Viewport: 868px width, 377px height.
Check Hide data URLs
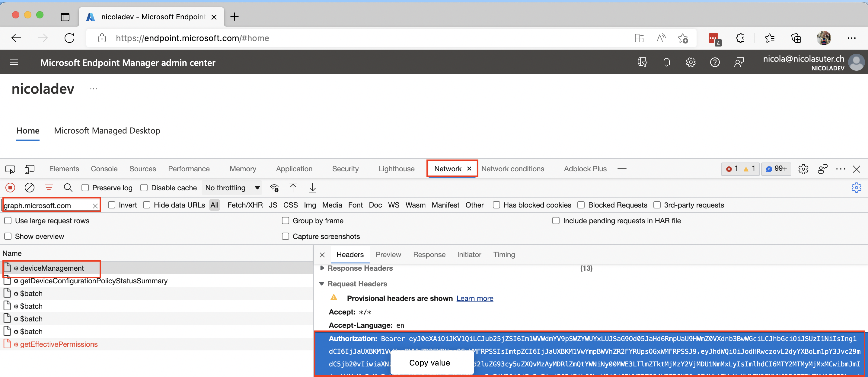(x=147, y=205)
